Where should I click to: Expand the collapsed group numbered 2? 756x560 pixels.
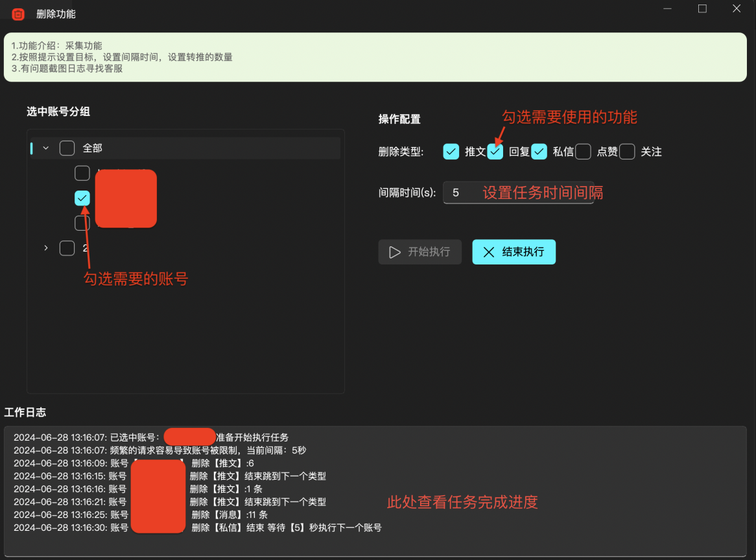coord(46,248)
